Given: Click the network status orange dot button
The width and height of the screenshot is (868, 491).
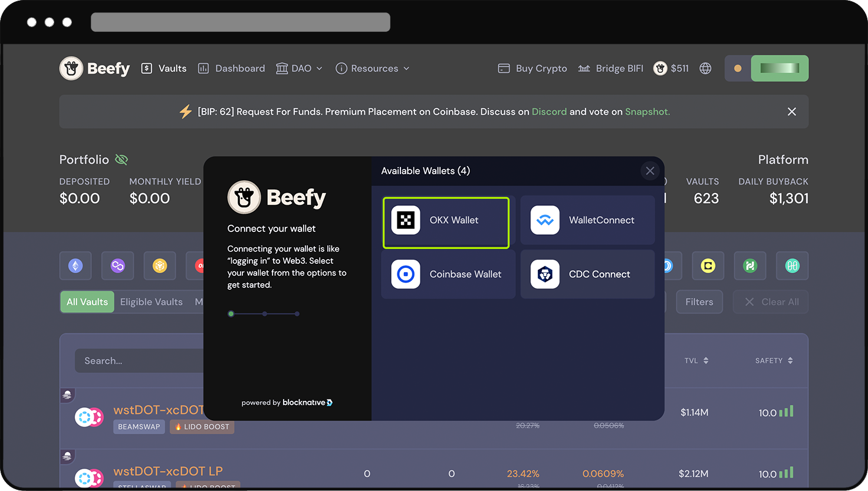Looking at the screenshot, I should tap(738, 68).
